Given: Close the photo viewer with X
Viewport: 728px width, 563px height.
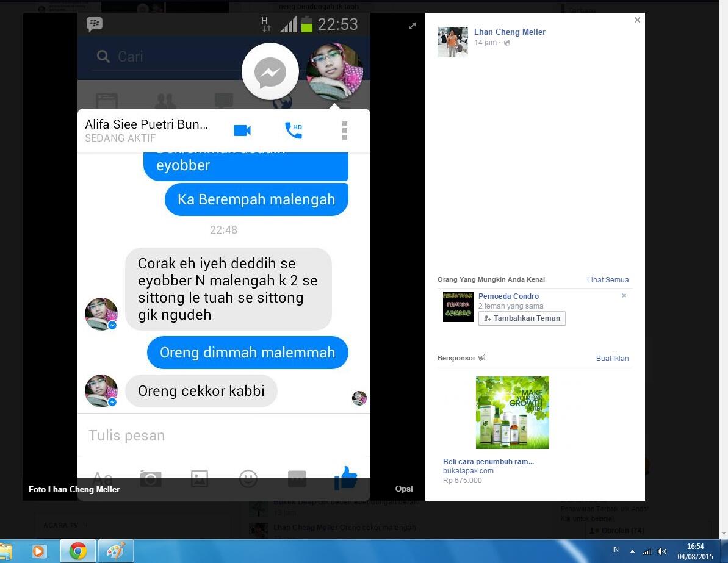Looking at the screenshot, I should click(x=637, y=20).
